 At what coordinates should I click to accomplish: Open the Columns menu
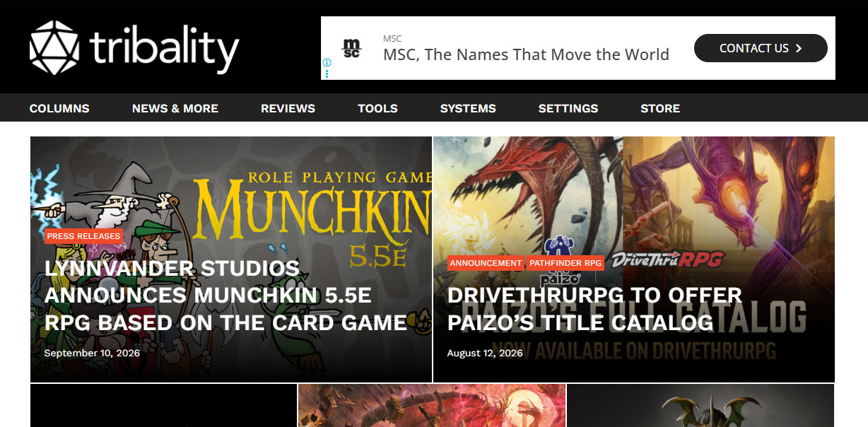[59, 108]
